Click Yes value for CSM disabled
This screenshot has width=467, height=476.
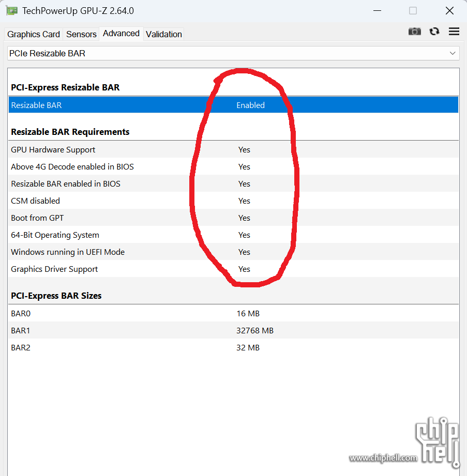pos(244,201)
